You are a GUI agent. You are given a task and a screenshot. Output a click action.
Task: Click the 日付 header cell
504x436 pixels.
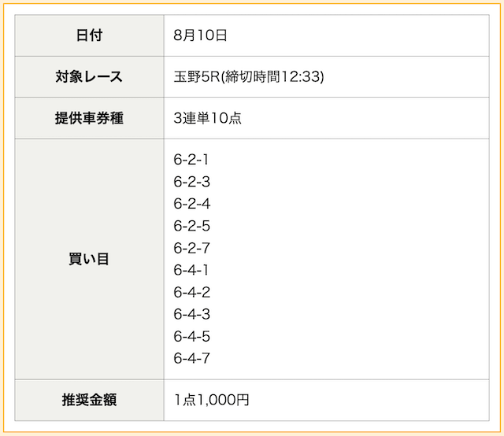click(89, 35)
